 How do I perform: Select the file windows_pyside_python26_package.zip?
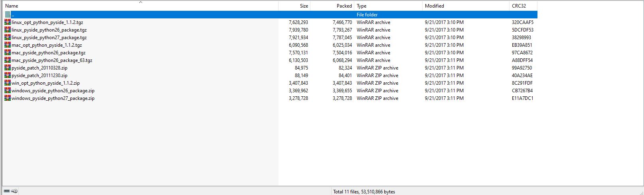[53, 91]
